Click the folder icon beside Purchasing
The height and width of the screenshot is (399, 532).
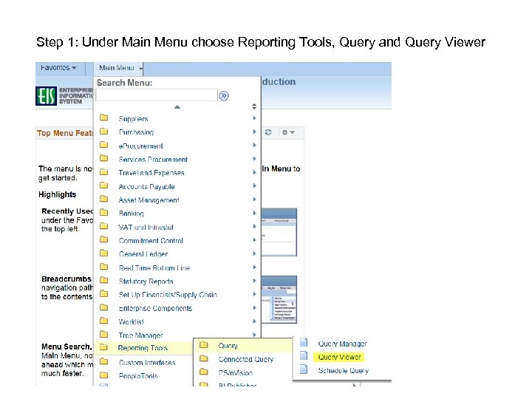[104, 132]
